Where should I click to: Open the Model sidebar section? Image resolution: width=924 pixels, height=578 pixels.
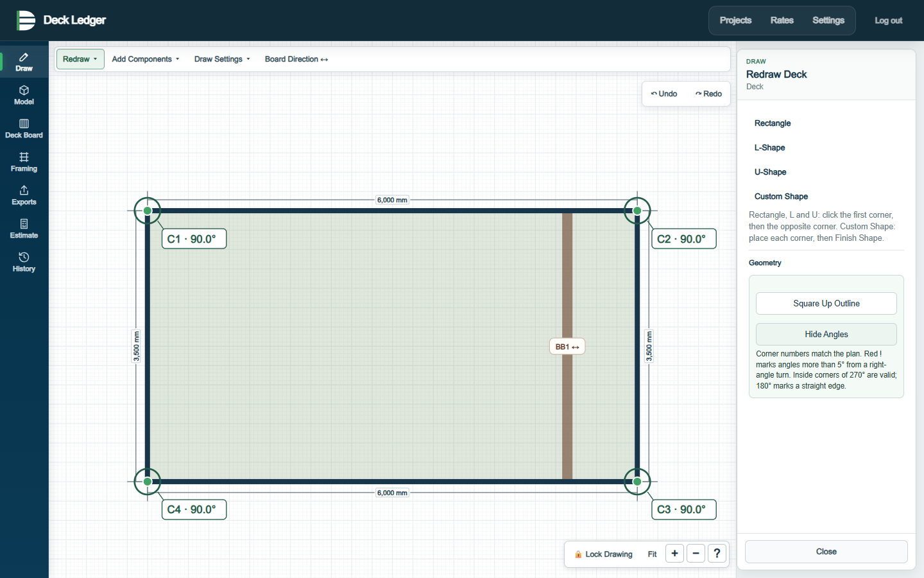pyautogui.click(x=24, y=95)
